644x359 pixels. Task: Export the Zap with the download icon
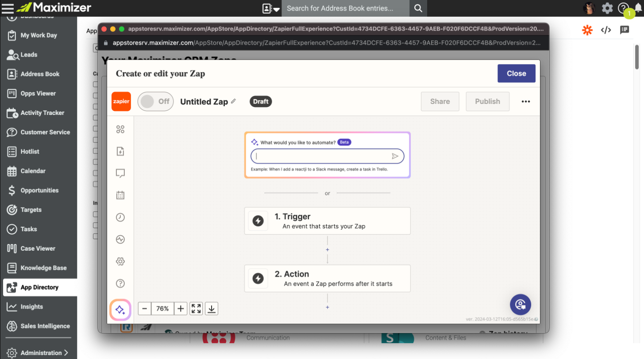click(x=212, y=309)
